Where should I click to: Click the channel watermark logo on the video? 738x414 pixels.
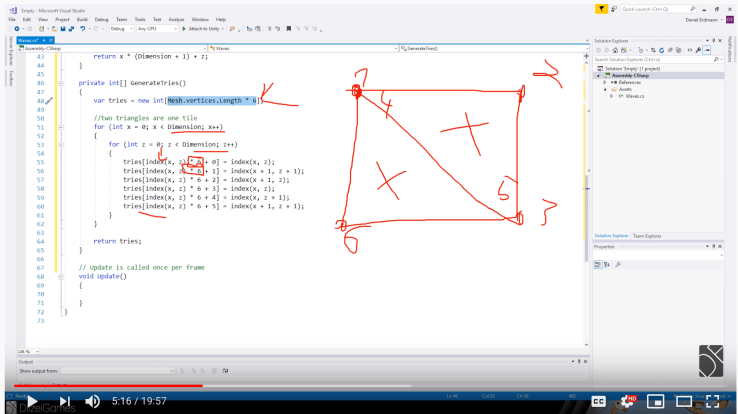point(711,360)
